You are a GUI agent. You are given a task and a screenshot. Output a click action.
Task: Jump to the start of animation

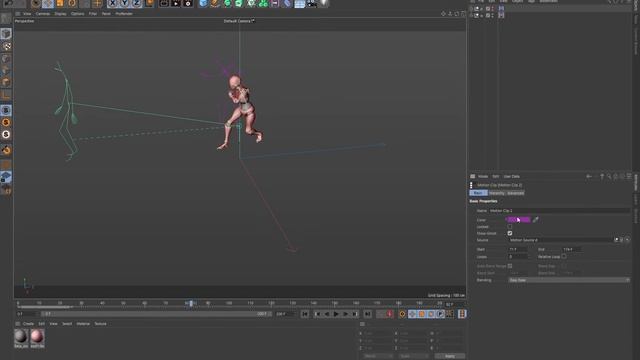coord(305,314)
